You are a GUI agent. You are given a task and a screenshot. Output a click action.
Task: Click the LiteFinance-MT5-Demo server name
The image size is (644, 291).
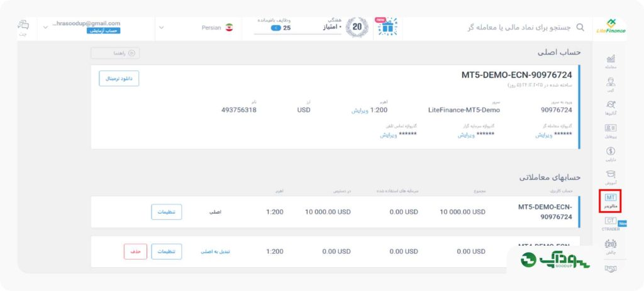point(464,110)
